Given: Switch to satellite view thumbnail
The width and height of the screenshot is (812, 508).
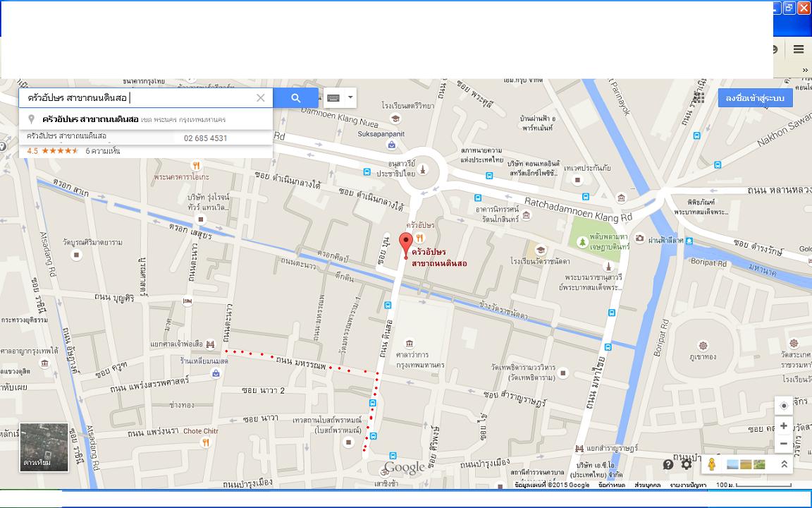Looking at the screenshot, I should click(44, 447).
